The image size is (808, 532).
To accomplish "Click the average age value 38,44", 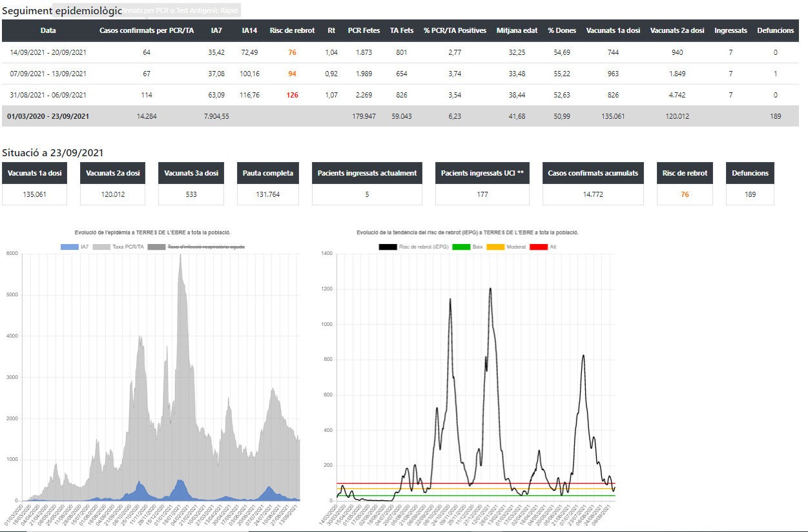I will (517, 95).
